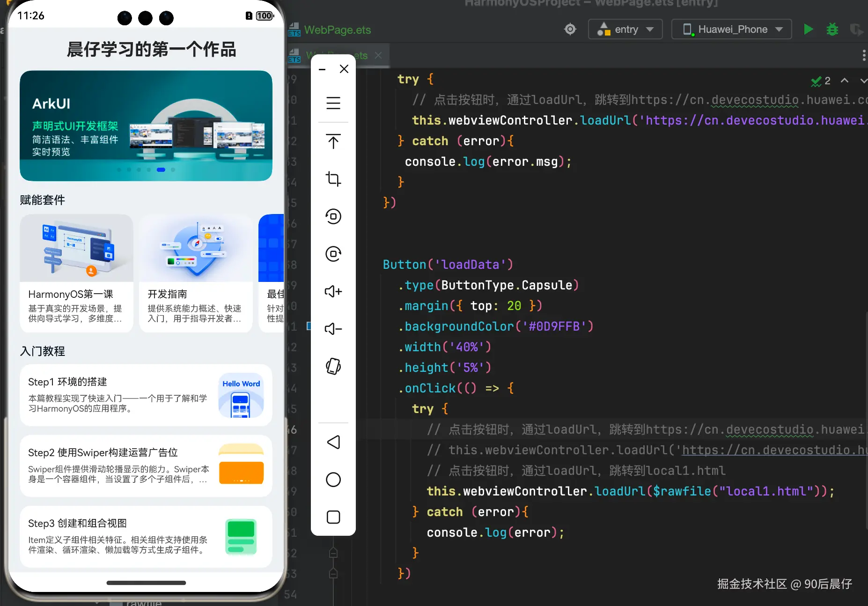Open Step2 使用Swiper构建运营广告位 tutorial item
The height and width of the screenshot is (606, 868).
coord(146,466)
